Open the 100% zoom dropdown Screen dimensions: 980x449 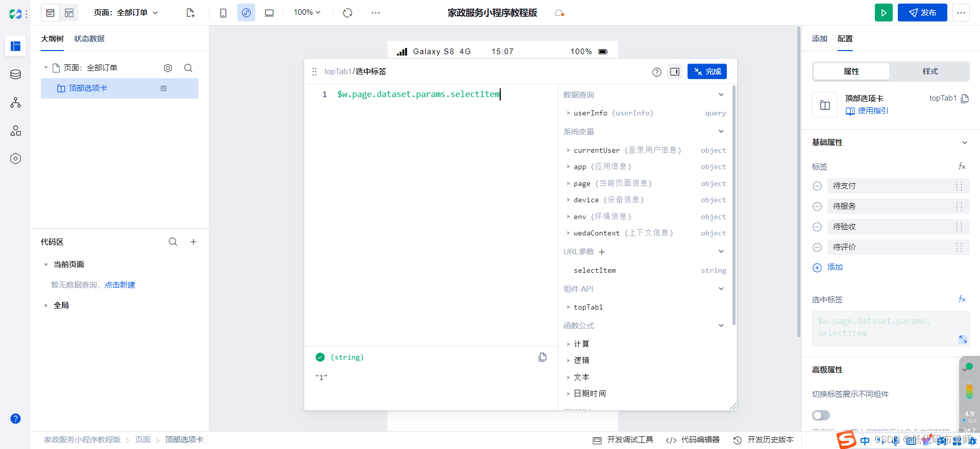coord(307,12)
